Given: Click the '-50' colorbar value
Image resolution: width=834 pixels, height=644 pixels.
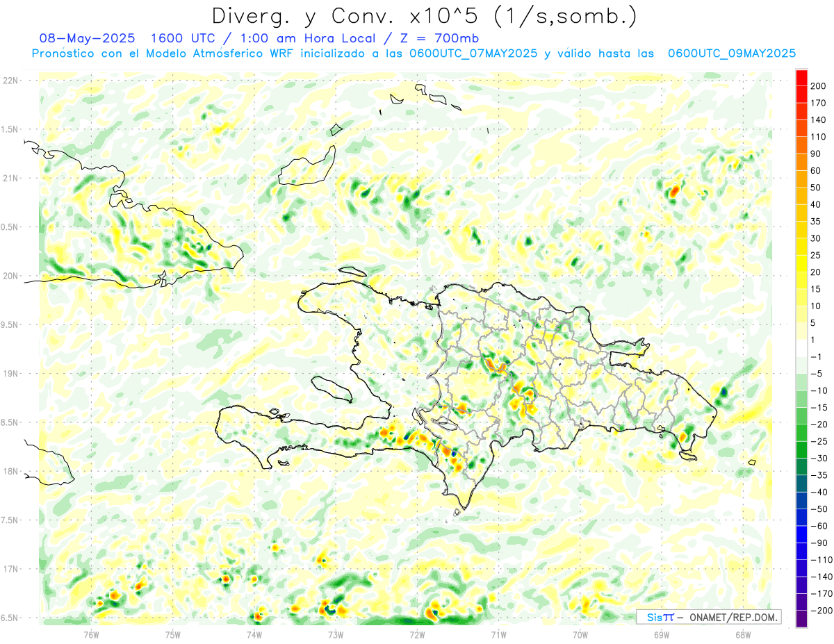Looking at the screenshot, I should (x=818, y=509).
